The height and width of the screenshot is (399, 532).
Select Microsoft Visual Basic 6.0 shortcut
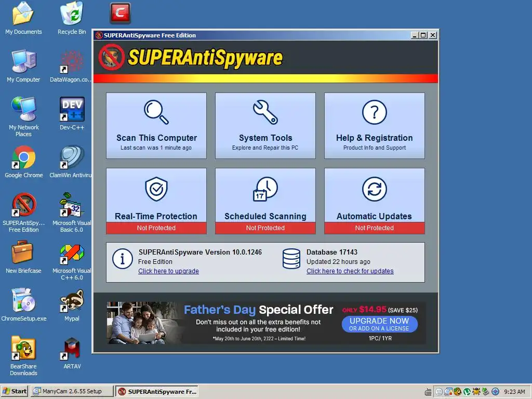coord(72,205)
